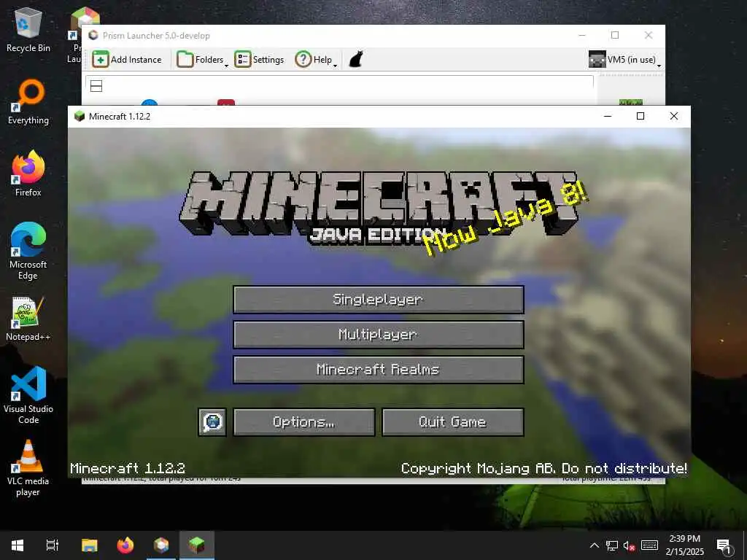The height and width of the screenshot is (560, 747).
Task: Open Task View on the taskbar
Action: pos(53,545)
